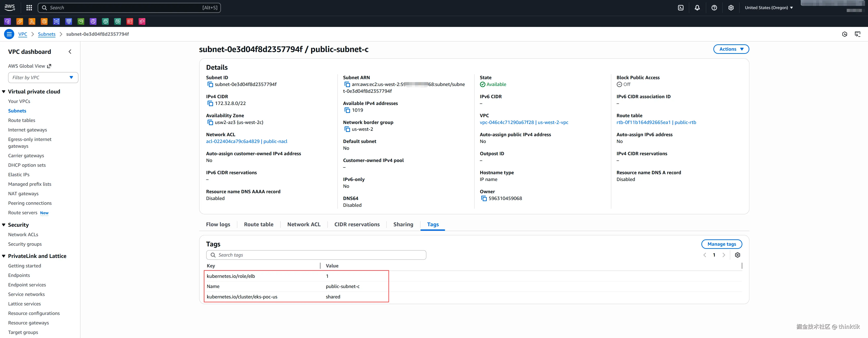This screenshot has width=868, height=338.
Task: Launch CloudShell from the top bar
Action: pos(681,7)
